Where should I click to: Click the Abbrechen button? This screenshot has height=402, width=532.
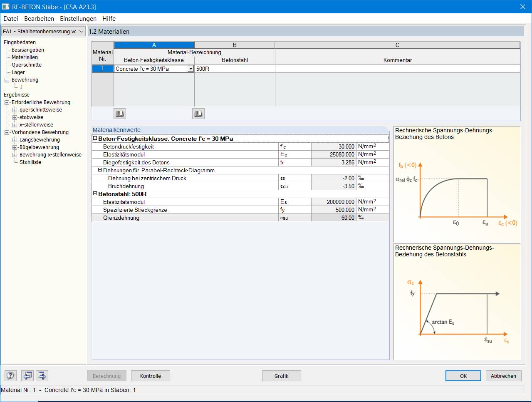coord(503,376)
